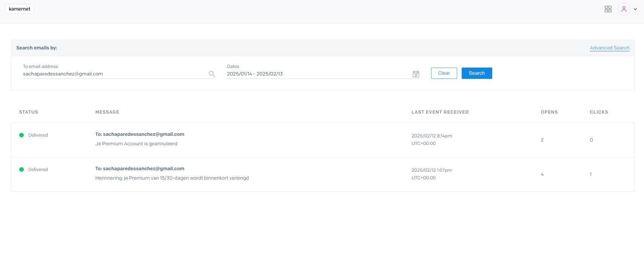Open the 'Je Premium Account is geannuleerd' message
The image size is (644, 257).
(x=136, y=144)
